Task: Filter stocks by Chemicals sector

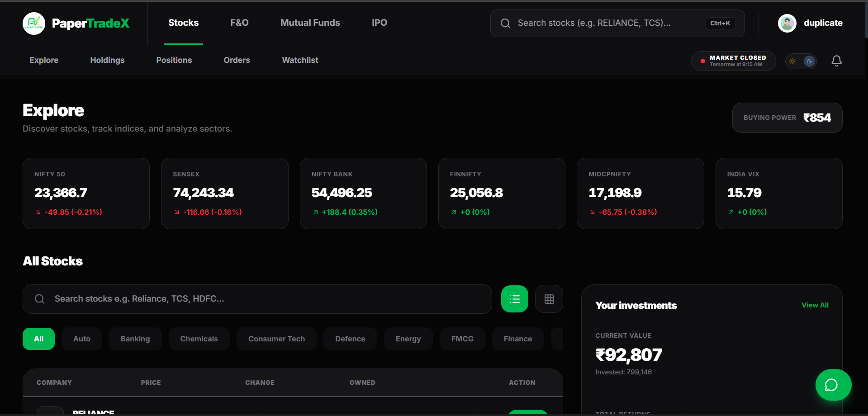Action: [199, 339]
